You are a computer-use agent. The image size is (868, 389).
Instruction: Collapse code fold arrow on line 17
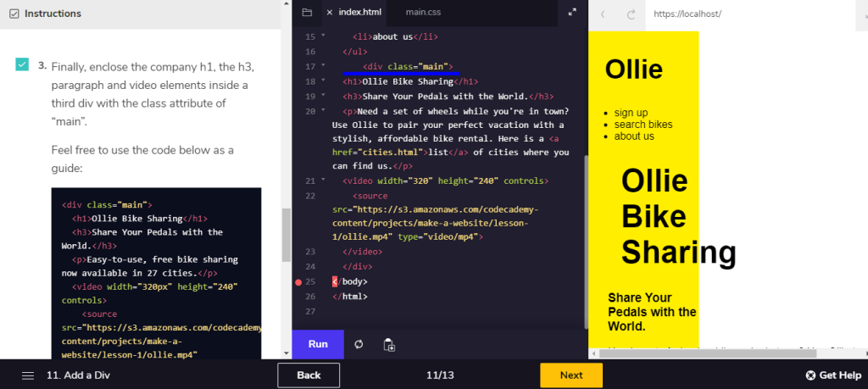[x=323, y=66]
